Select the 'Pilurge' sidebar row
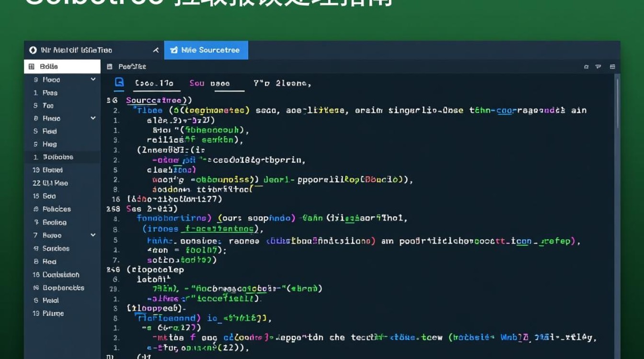This screenshot has width=644, height=359. coord(62,314)
